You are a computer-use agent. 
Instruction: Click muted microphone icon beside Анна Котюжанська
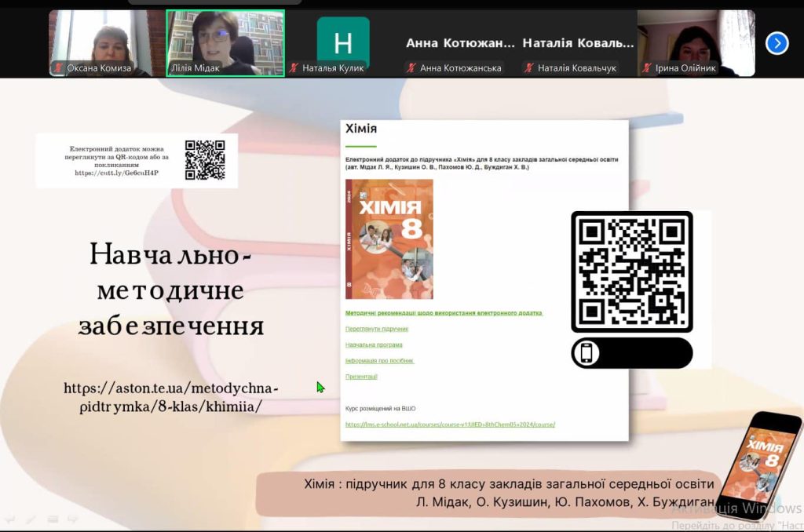point(411,67)
